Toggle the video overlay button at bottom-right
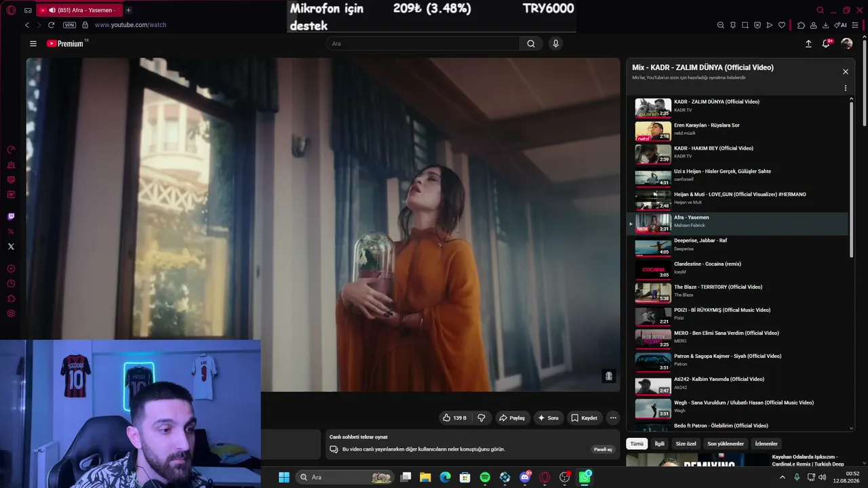The image size is (868, 488). 609,376
